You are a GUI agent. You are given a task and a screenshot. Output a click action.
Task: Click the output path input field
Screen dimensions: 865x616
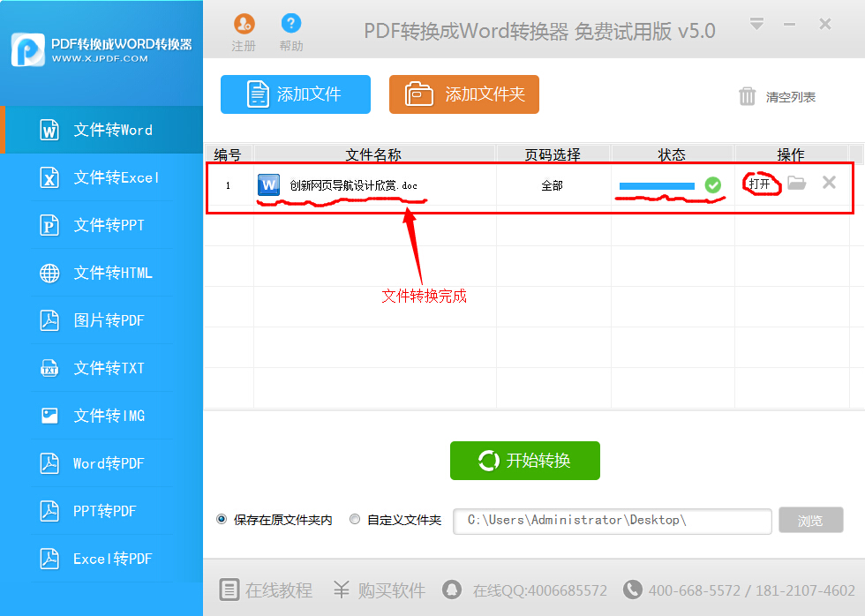612,521
